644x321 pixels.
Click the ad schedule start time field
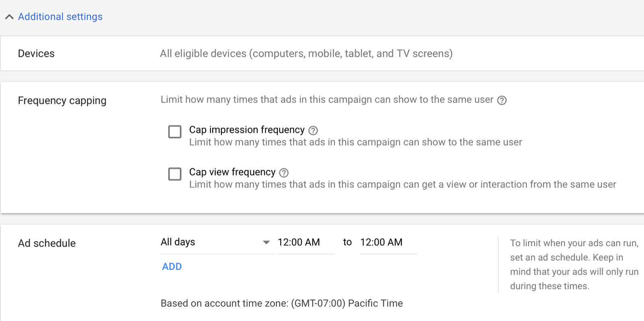click(305, 242)
